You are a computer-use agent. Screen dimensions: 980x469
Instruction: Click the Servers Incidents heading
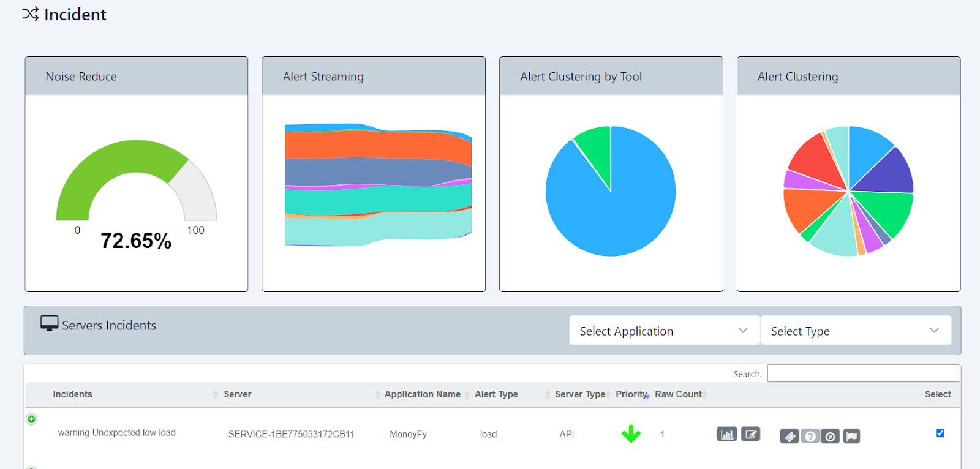coord(109,325)
